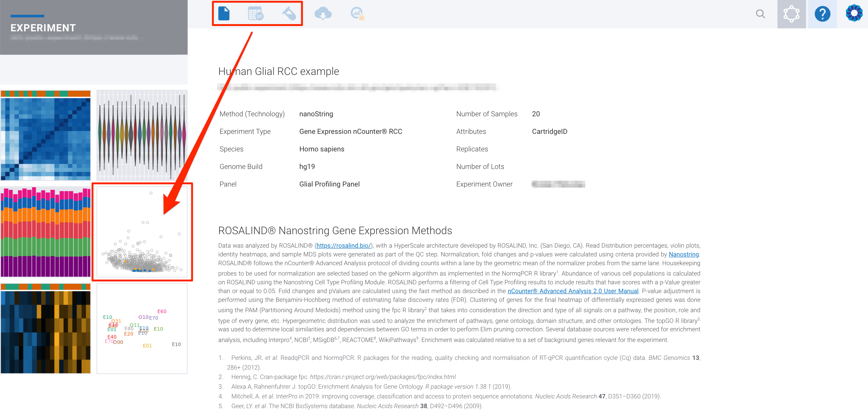Click the search magnifier icon
Screen dimensions: 868x410
pos(761,14)
